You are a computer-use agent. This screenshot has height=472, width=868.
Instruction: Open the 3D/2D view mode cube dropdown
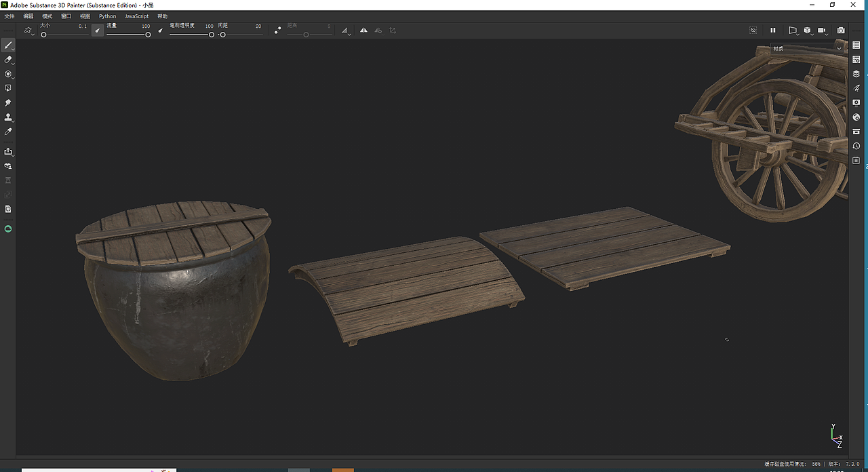pyautogui.click(x=808, y=31)
